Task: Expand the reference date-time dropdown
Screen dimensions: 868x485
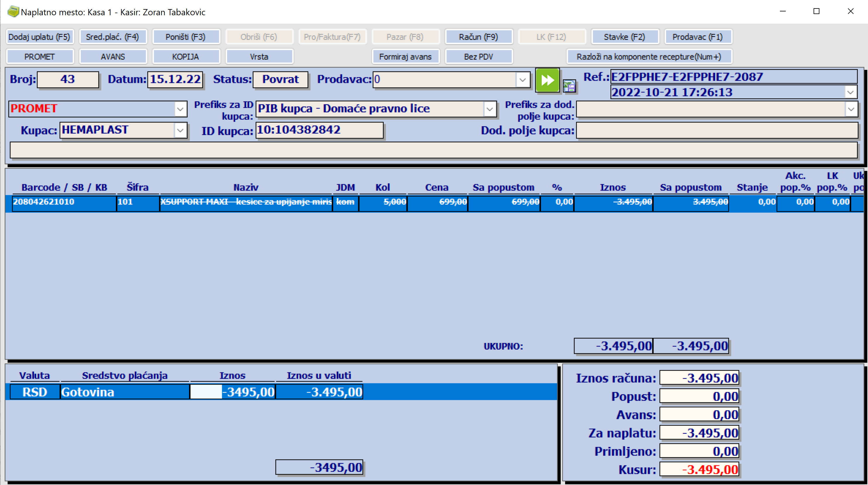Action: (850, 92)
